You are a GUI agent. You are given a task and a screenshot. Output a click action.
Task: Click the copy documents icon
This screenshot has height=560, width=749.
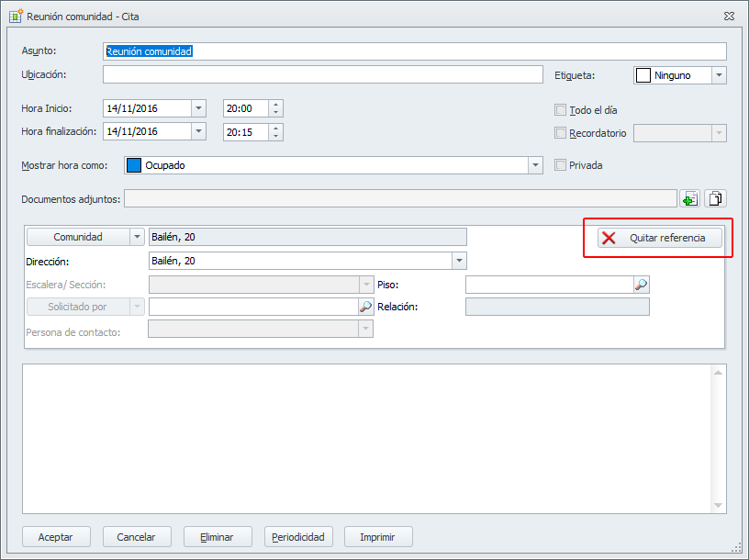[x=715, y=199]
